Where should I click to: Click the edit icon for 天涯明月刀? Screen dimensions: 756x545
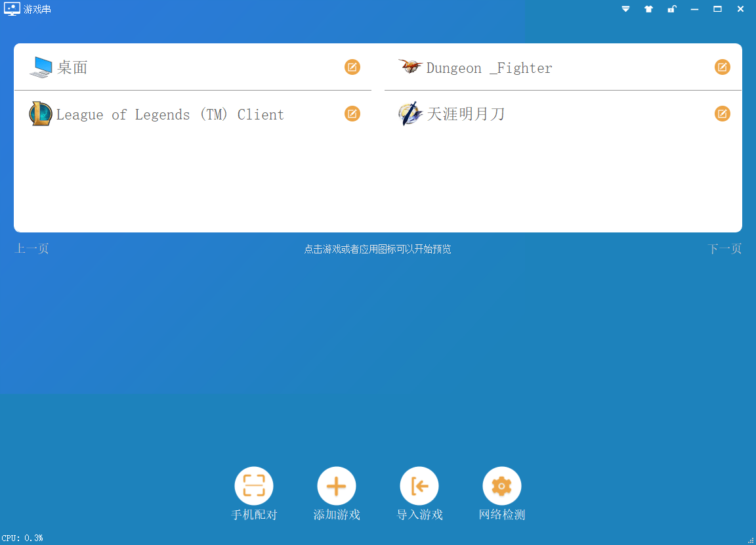point(723,114)
